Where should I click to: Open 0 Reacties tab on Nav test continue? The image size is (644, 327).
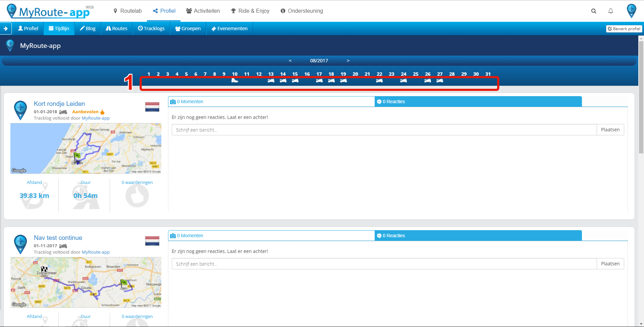coord(478,236)
